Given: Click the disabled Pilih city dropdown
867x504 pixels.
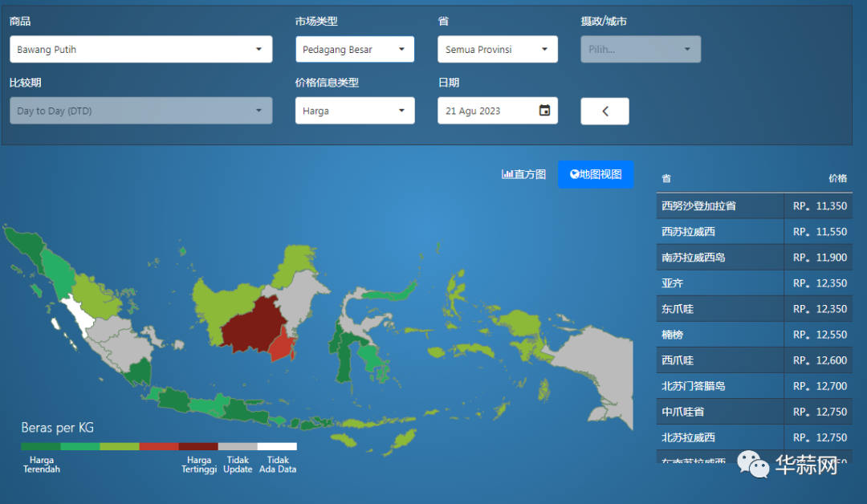Looking at the screenshot, I should [640, 50].
